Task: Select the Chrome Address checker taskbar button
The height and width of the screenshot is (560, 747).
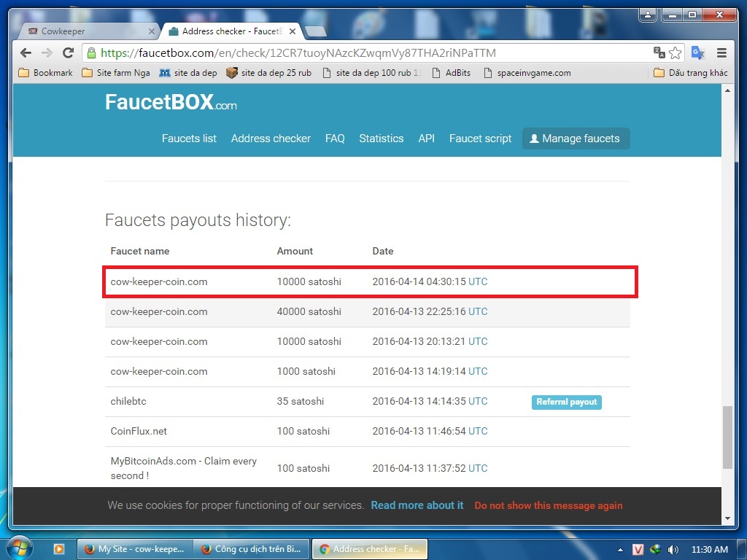Action: (x=370, y=549)
